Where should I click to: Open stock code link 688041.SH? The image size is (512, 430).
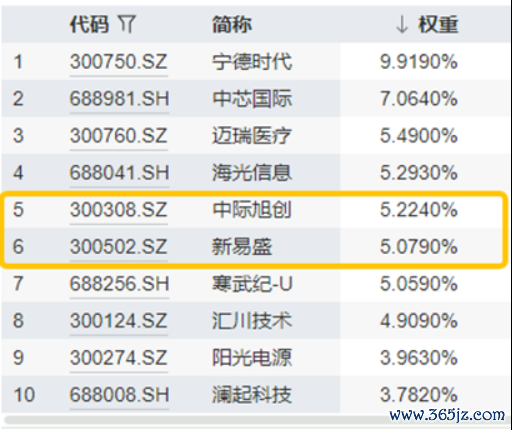pyautogui.click(x=119, y=173)
